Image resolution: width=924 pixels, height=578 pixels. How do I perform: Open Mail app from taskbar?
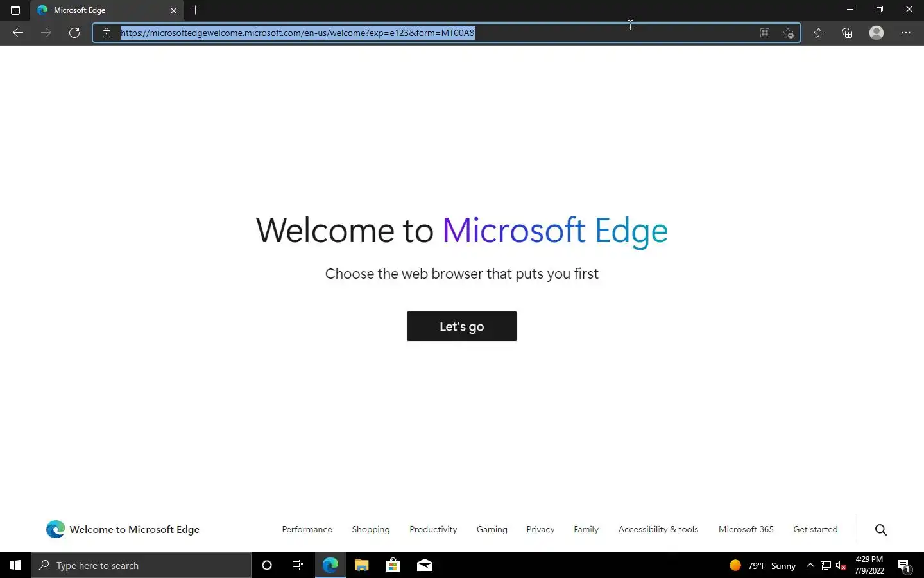425,565
